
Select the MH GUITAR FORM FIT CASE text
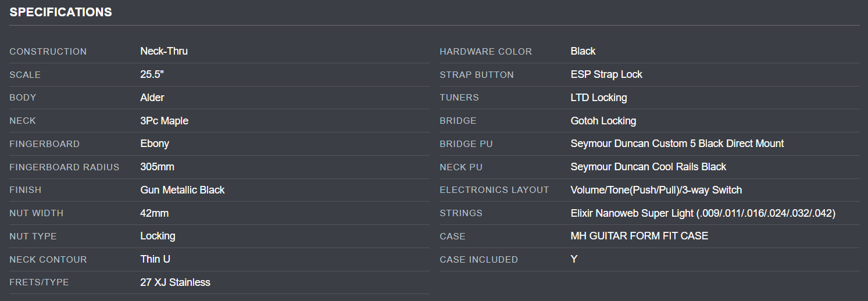[x=640, y=236]
